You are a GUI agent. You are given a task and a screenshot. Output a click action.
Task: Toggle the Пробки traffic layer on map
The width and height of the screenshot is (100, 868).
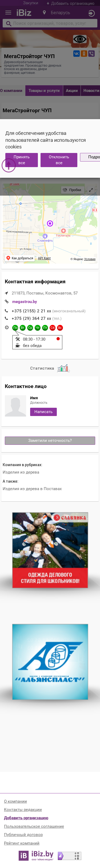(x=72, y=190)
